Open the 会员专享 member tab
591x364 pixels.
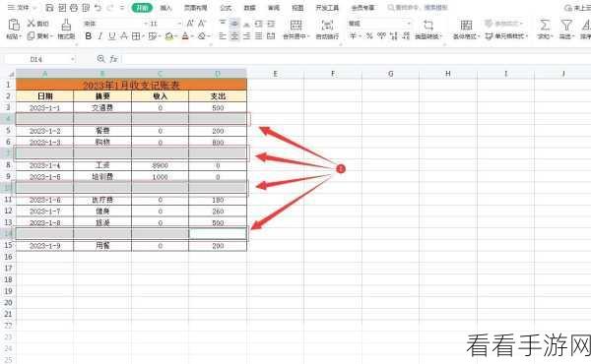tap(362, 8)
